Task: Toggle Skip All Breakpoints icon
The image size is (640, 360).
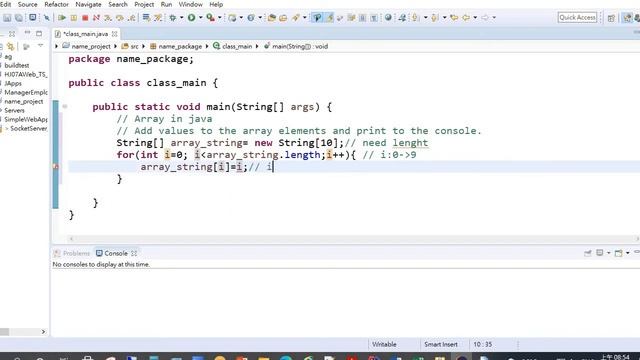Action: [x=47, y=18]
